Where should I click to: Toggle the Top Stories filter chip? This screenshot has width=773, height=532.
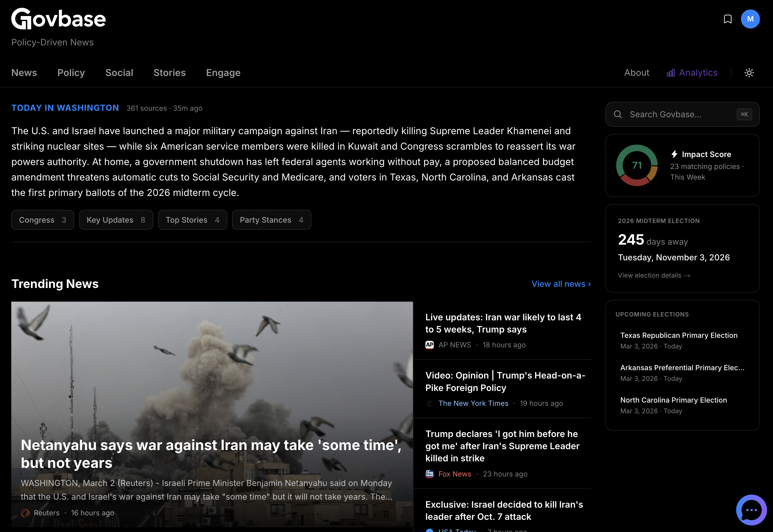click(193, 220)
